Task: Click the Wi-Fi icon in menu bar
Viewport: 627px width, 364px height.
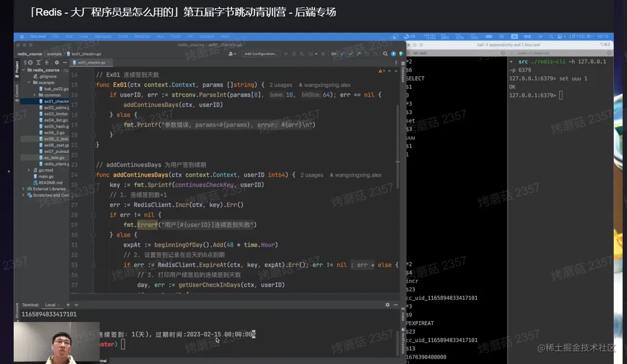Action: click(x=540, y=37)
